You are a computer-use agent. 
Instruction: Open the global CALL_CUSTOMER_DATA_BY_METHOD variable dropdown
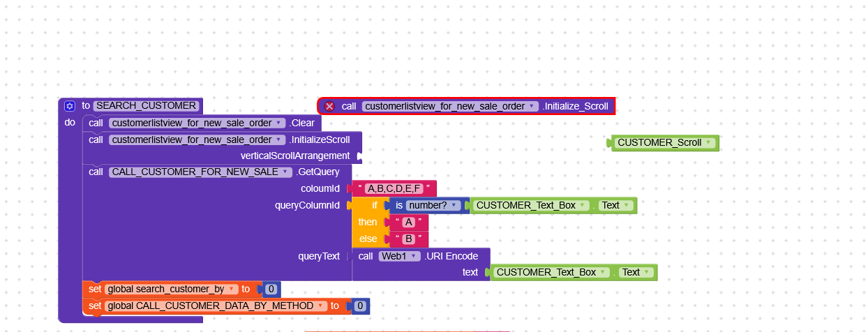[x=216, y=305]
